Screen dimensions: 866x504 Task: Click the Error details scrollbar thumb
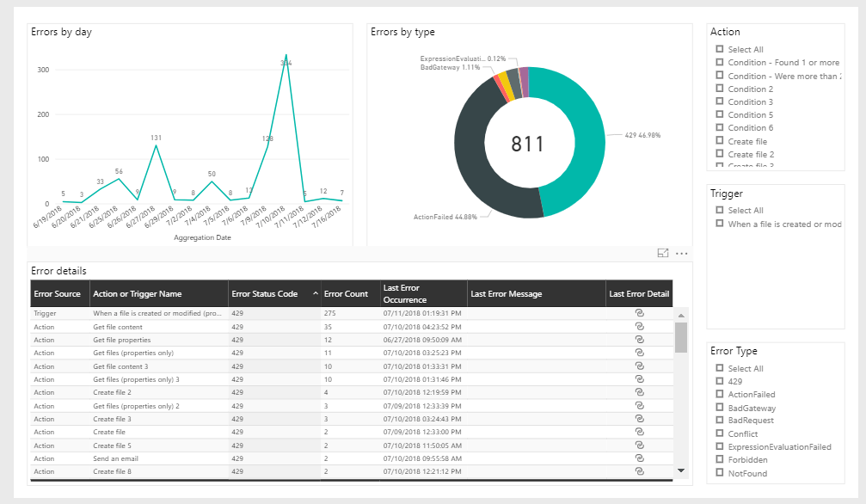click(x=681, y=337)
